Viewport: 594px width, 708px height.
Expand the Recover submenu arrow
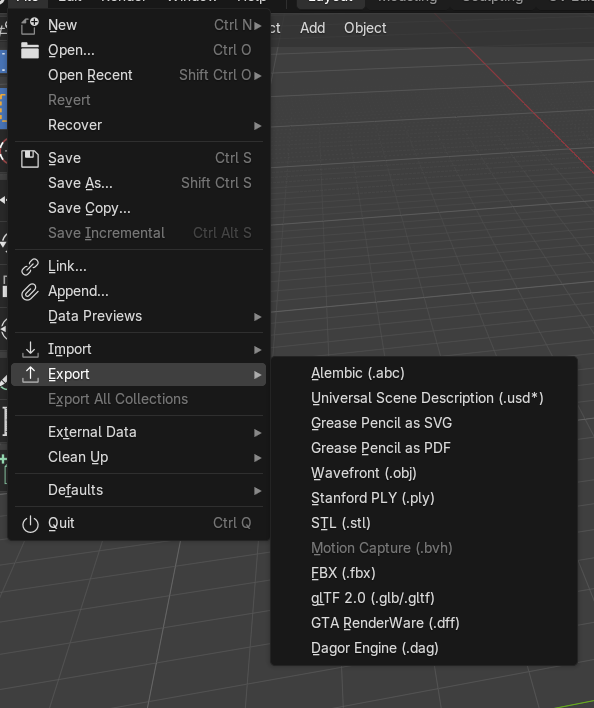[x=257, y=126]
